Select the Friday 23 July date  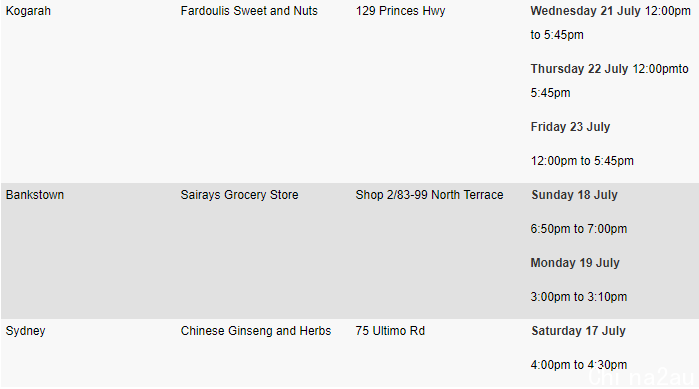point(570,127)
